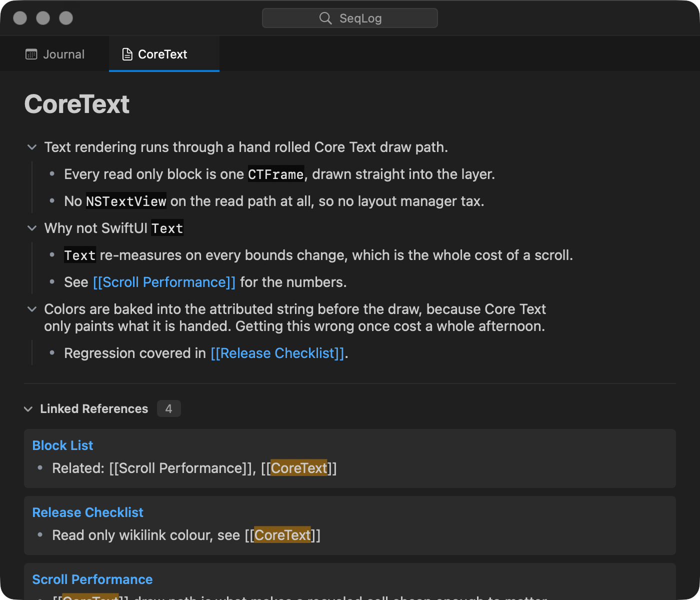Click 'Colors are baked into the attributed' paragraph
The width and height of the screenshot is (700, 600).
coord(295,317)
